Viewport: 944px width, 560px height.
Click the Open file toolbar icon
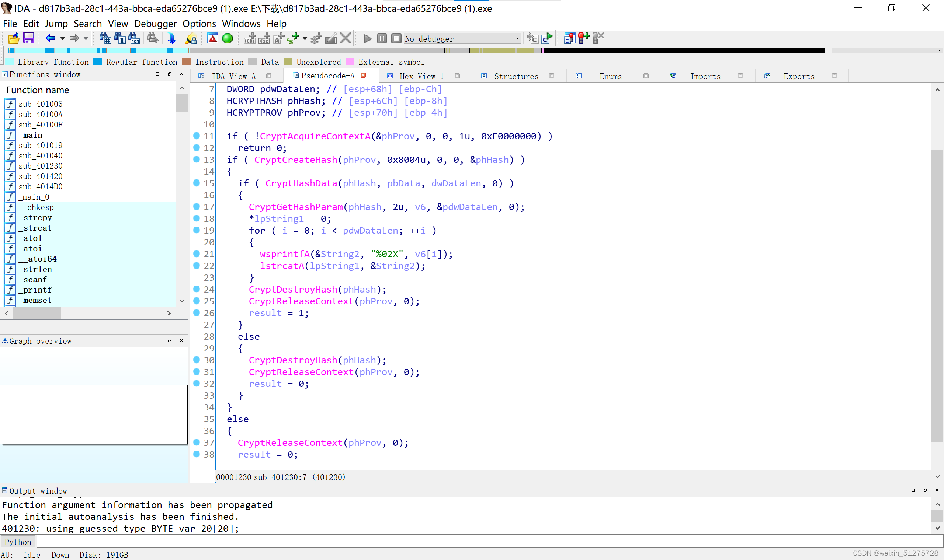pos(14,38)
